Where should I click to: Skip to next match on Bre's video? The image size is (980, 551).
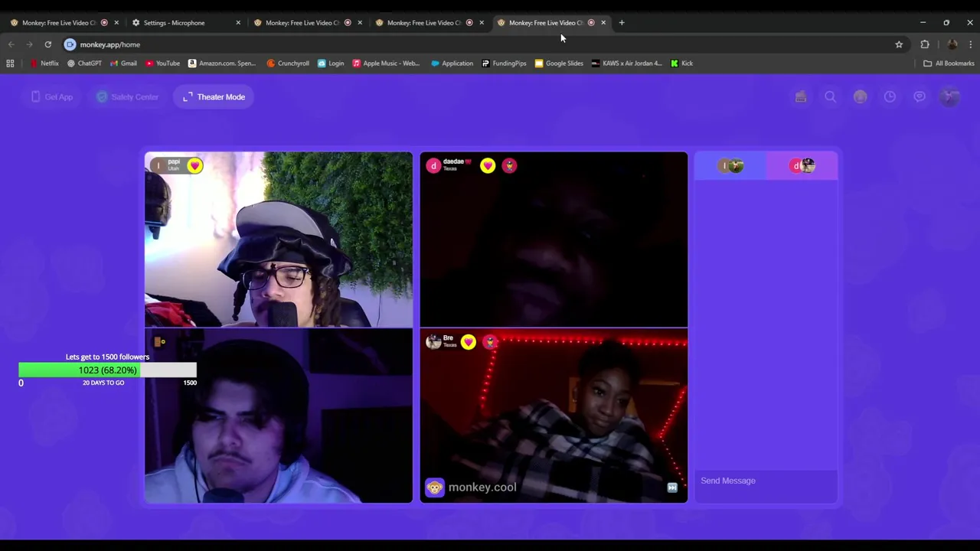pyautogui.click(x=672, y=487)
